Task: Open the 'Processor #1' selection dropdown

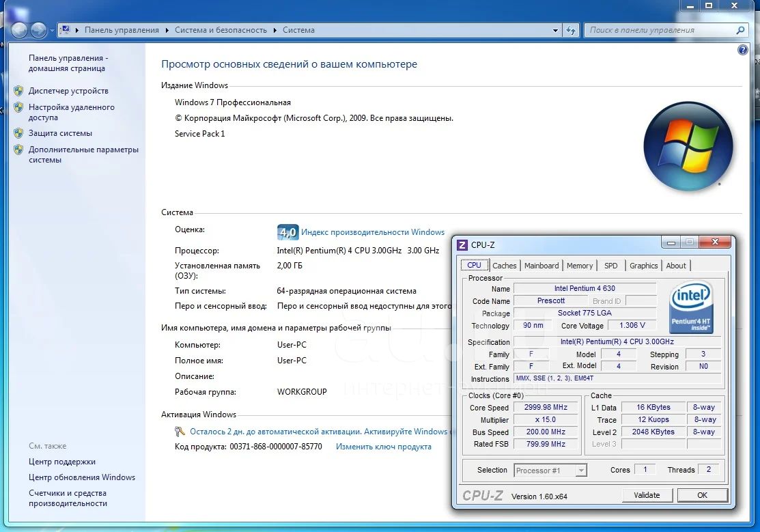Action: (x=550, y=471)
